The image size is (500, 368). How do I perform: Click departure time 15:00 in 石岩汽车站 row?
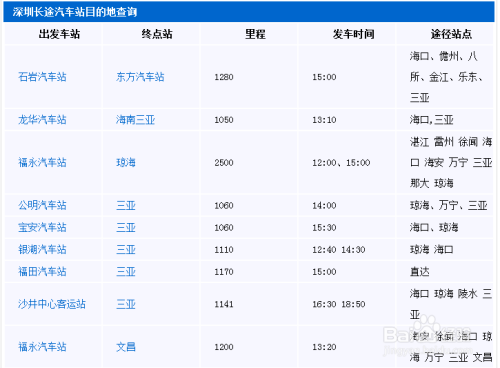[x=324, y=77]
